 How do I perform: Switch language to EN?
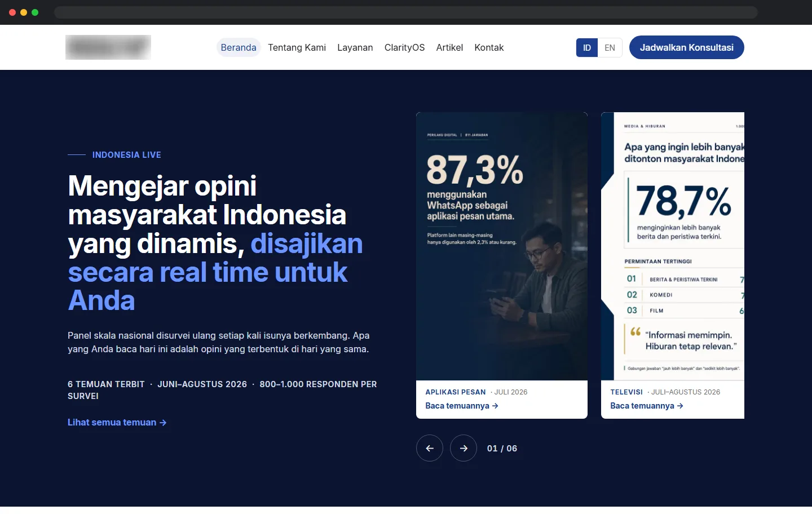click(610, 47)
